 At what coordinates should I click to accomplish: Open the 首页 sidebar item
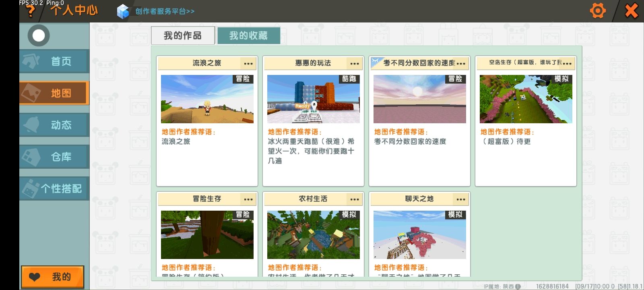(54, 61)
